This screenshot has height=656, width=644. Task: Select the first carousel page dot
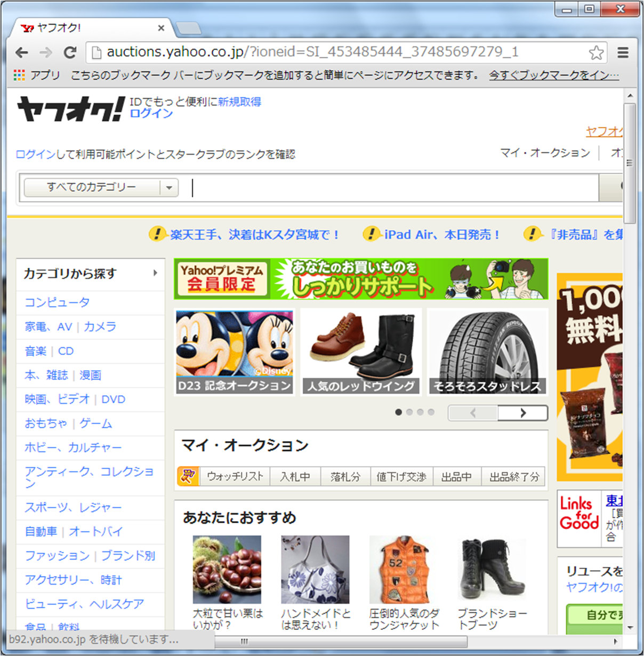coord(398,412)
